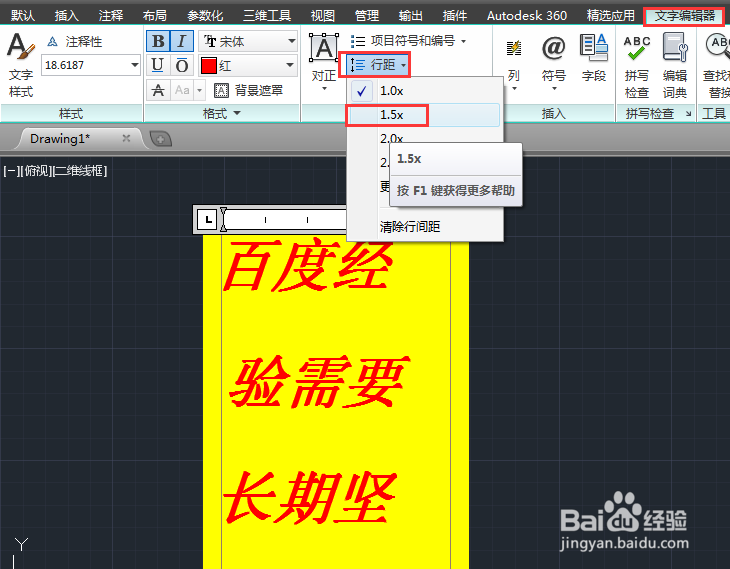Switch to the 三维工具 tab

pyautogui.click(x=267, y=15)
